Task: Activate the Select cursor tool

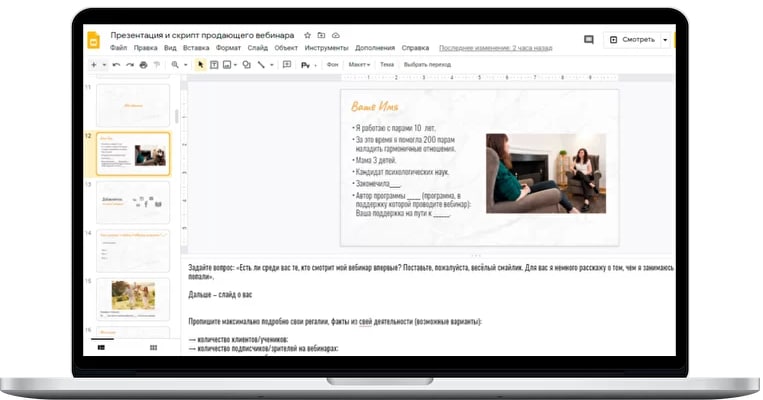Action: 200,65
